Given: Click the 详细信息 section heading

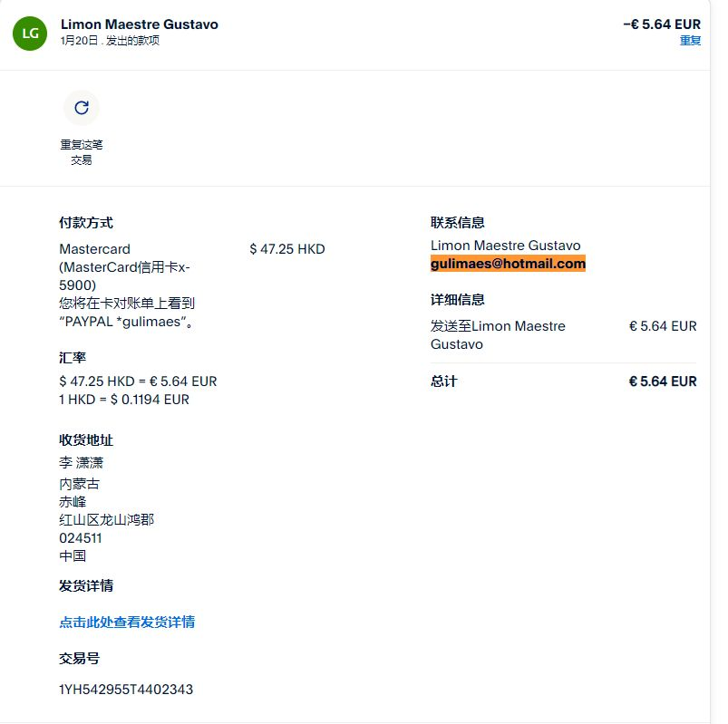Looking at the screenshot, I should 457,300.
